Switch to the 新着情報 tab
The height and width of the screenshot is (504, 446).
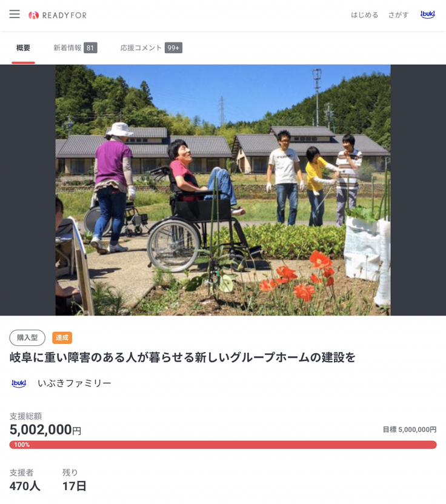[67, 48]
